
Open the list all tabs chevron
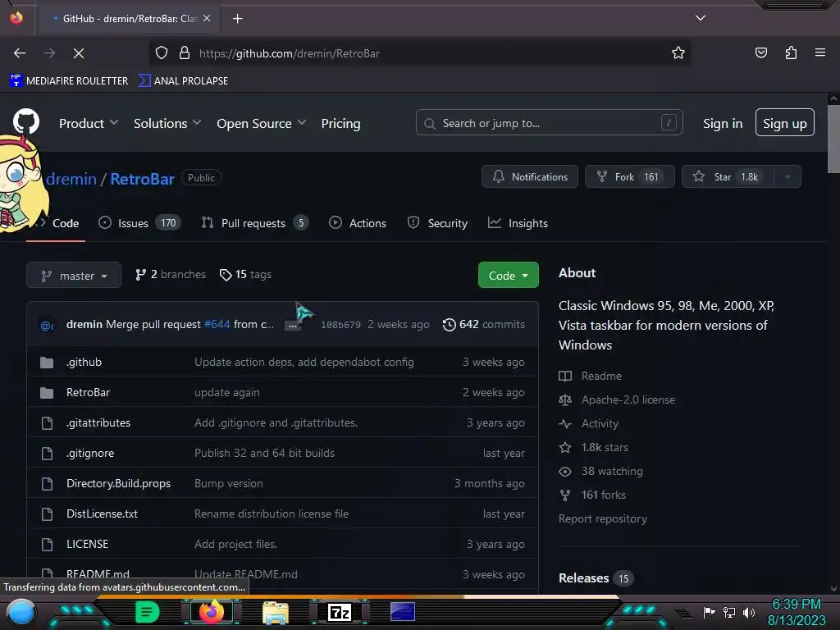pyautogui.click(x=701, y=18)
